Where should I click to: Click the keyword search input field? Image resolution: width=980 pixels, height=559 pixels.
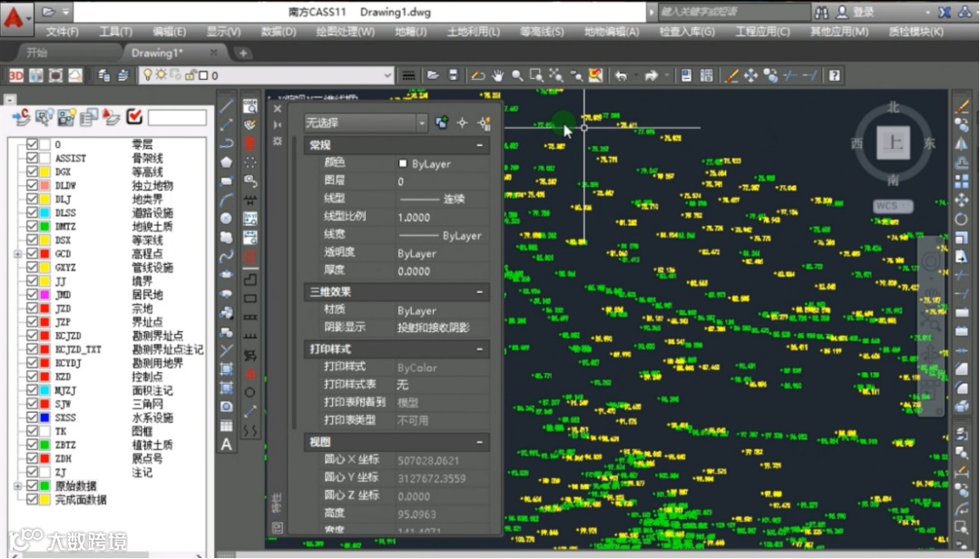(x=734, y=12)
